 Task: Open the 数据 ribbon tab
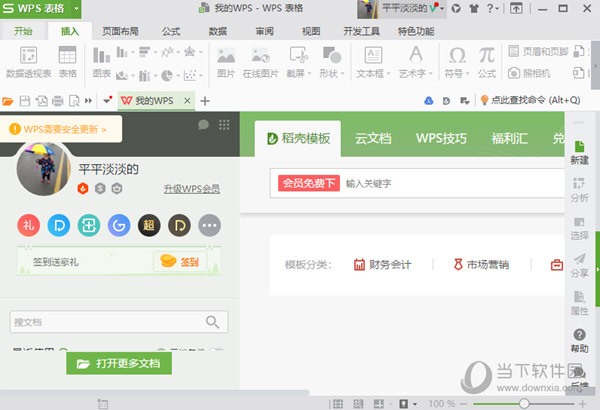(x=218, y=31)
